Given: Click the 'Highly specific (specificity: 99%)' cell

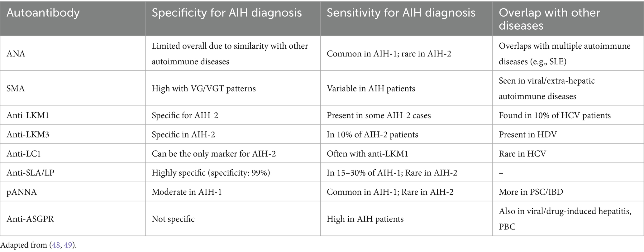Looking at the screenshot, I should (x=211, y=172).
